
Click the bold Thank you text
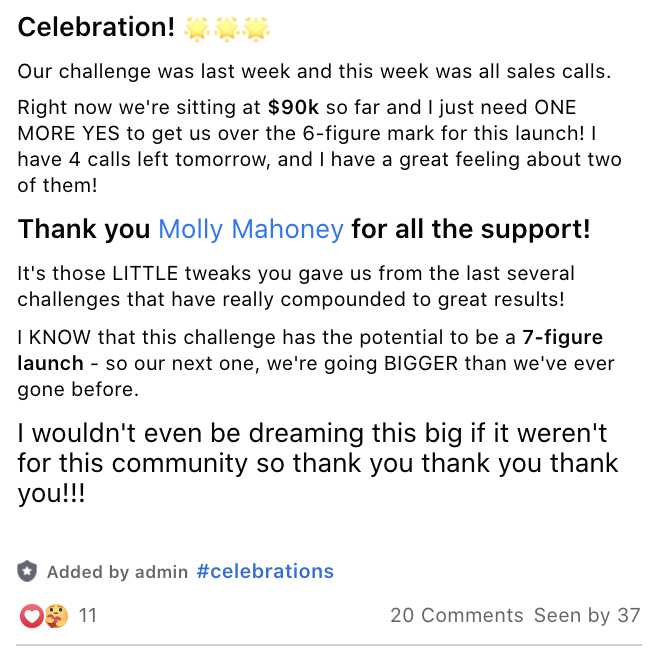pyautogui.click(x=84, y=229)
